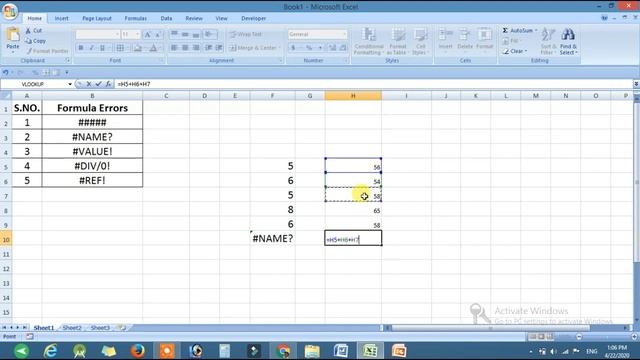Viewport: 640px width, 360px height.
Task: Open the Formulas ribbon tab
Action: point(136,18)
